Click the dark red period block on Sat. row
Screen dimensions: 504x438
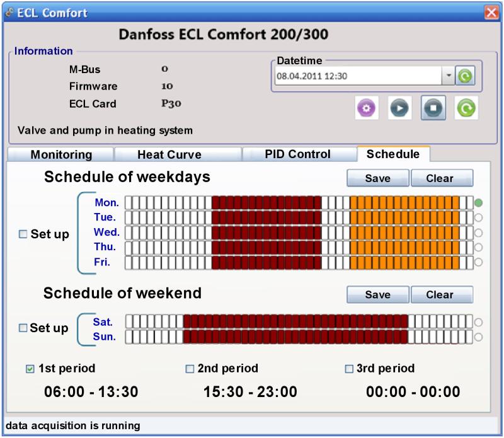pyautogui.click(x=295, y=321)
